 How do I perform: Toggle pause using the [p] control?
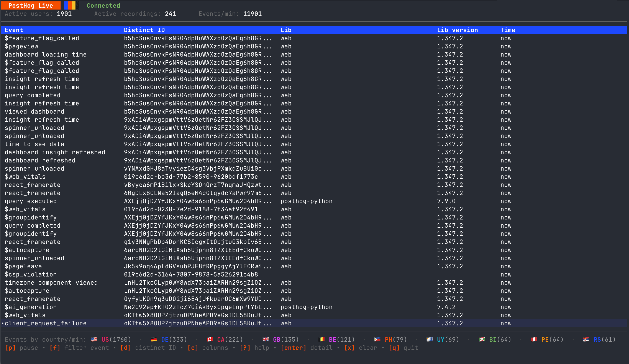(x=10, y=348)
